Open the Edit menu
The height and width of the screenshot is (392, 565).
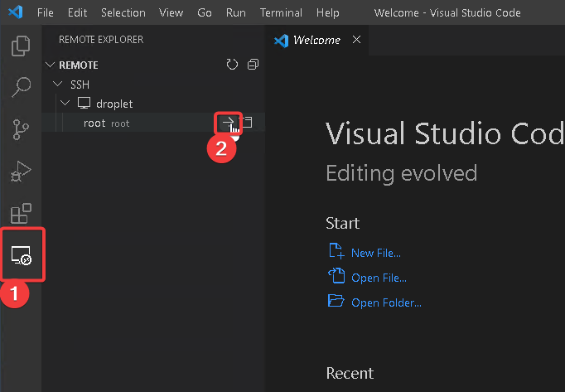pos(78,12)
